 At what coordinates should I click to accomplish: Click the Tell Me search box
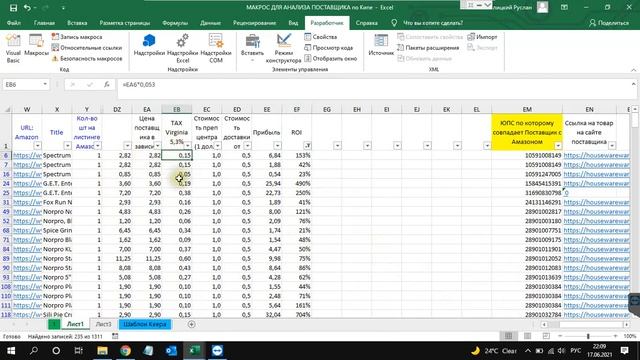point(433,23)
